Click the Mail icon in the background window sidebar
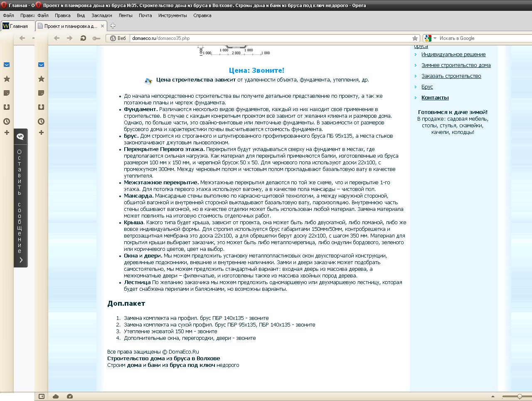This screenshot has width=532, height=401. (x=7, y=65)
